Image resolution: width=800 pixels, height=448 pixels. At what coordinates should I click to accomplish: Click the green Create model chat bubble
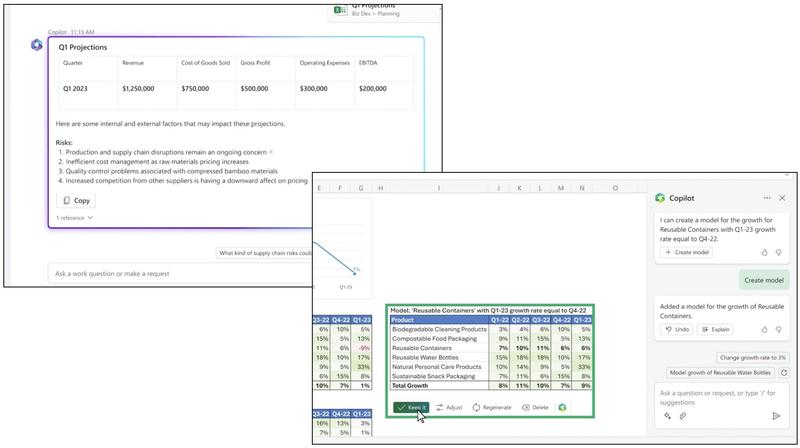[764, 280]
